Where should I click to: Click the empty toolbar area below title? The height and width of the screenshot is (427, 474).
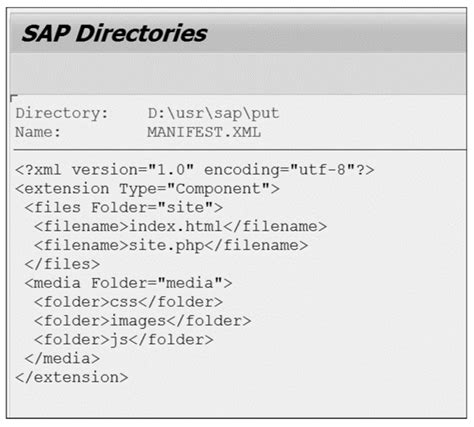[238, 73]
